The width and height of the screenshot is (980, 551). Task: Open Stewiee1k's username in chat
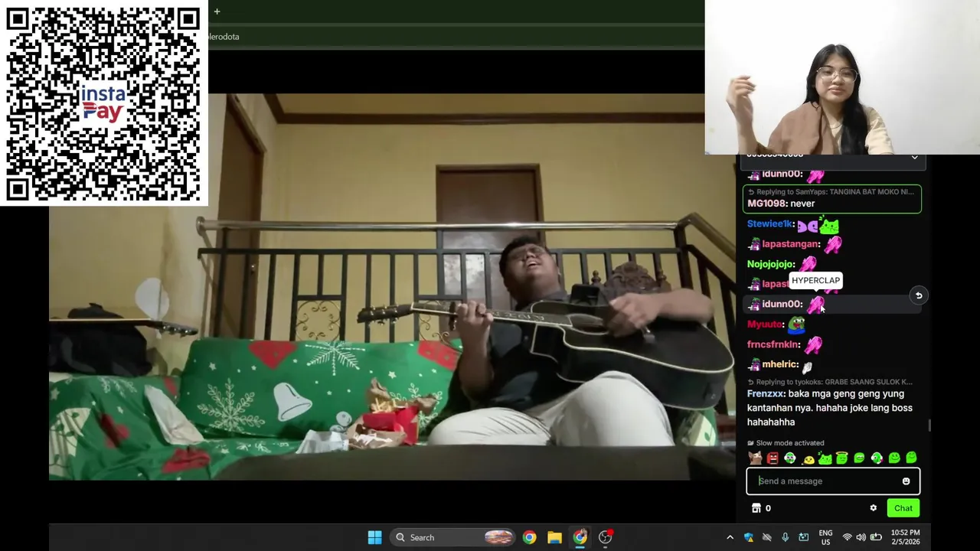(x=770, y=224)
